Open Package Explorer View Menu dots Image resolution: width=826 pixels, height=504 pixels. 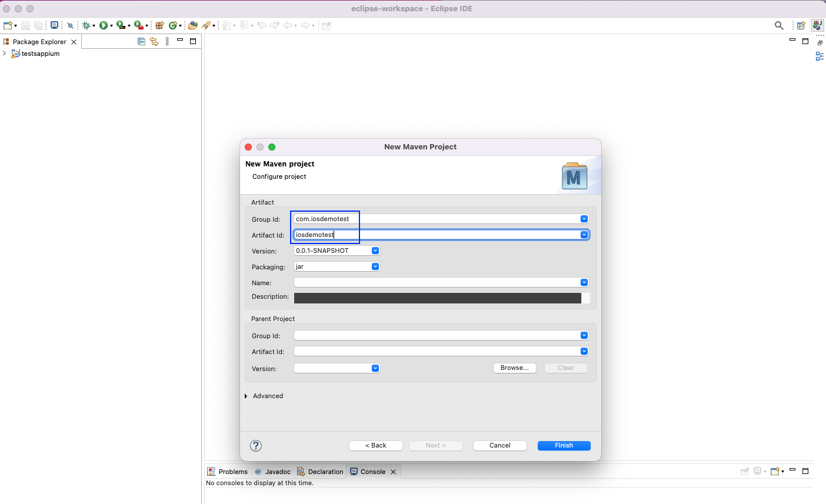pyautogui.click(x=168, y=42)
